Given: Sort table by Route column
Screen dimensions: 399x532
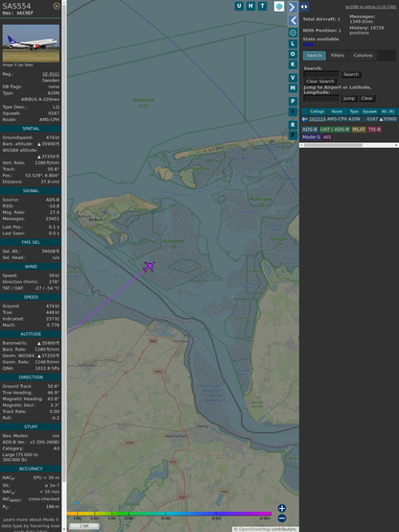Looking at the screenshot, I should click(337, 111).
